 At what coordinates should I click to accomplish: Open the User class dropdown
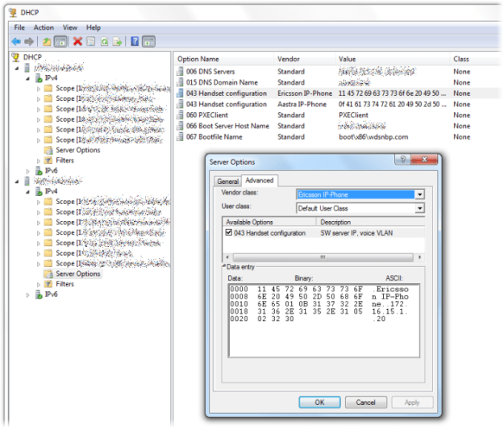click(419, 208)
